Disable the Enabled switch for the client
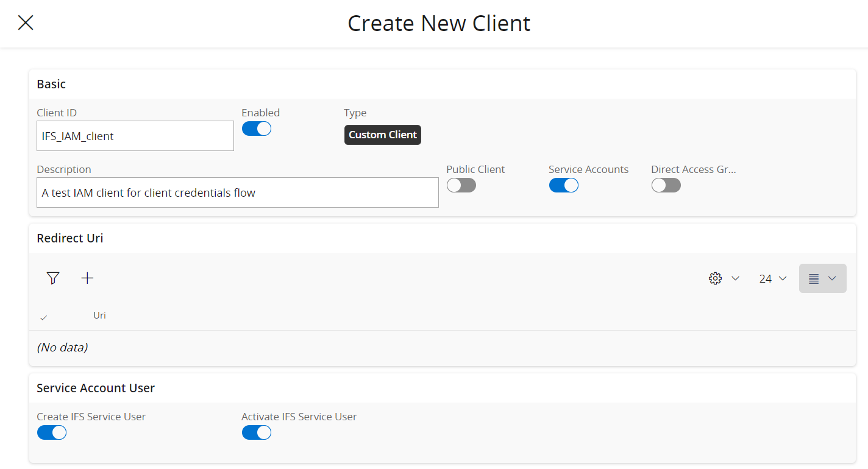 click(257, 129)
